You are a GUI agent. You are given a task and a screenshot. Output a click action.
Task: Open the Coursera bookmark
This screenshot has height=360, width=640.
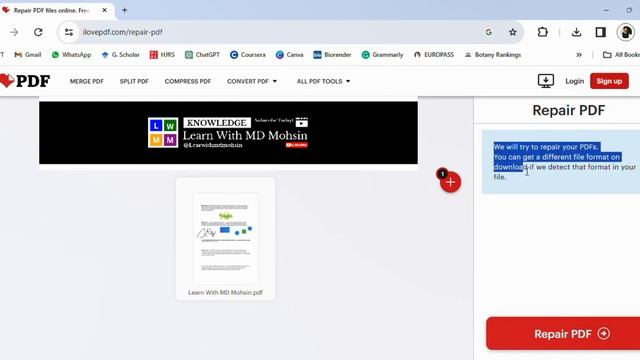pyautogui.click(x=247, y=55)
